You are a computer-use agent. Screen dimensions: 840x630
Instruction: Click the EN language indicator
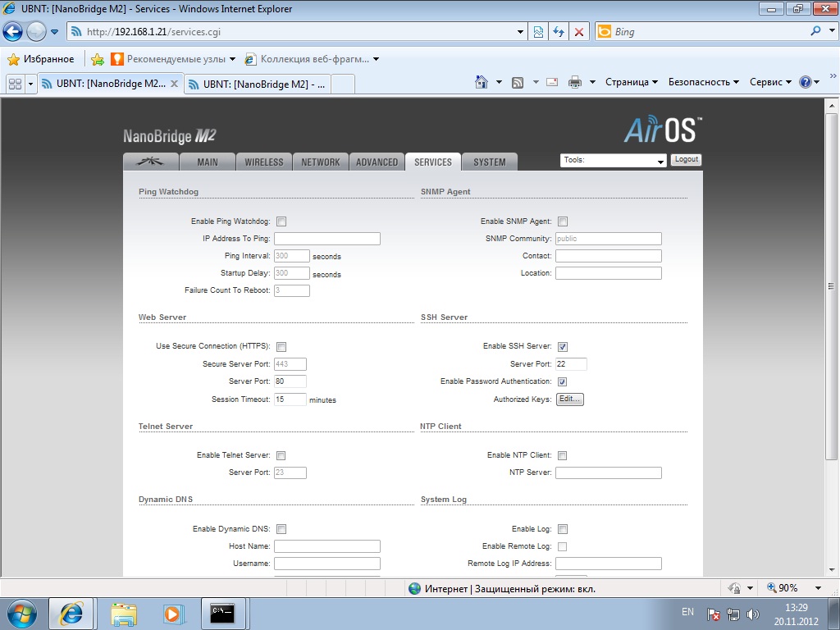point(687,612)
